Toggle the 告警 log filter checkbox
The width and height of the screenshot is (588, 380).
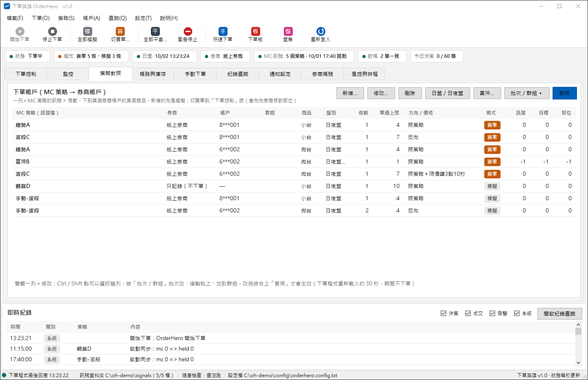tap(492, 313)
